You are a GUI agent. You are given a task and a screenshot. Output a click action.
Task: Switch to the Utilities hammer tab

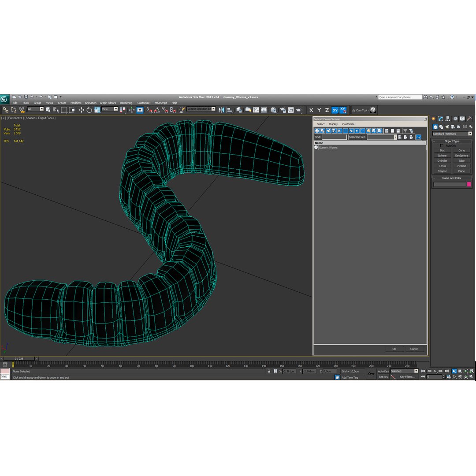[469, 119]
